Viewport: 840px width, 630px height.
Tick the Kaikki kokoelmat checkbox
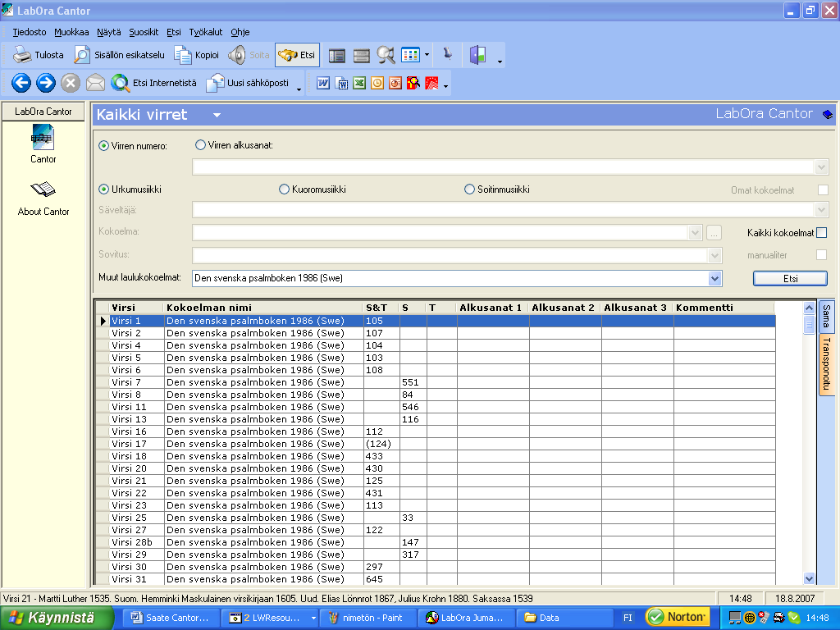[x=822, y=232]
